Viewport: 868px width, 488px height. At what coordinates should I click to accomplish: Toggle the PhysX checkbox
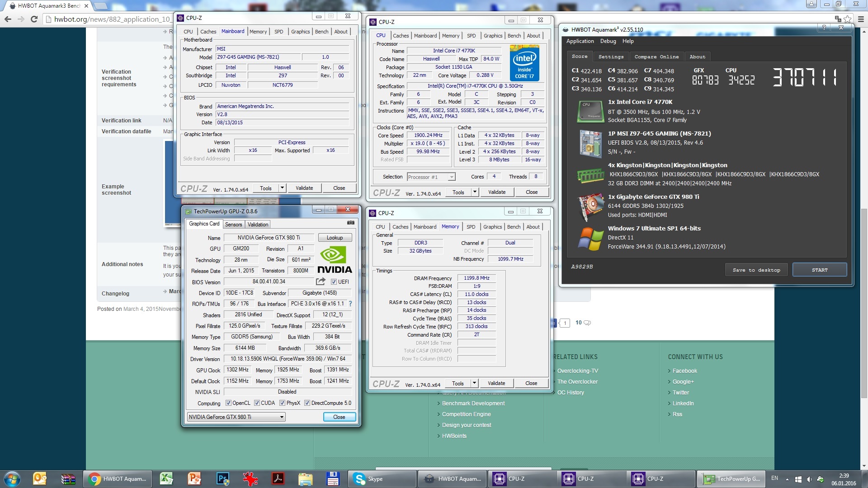pos(282,403)
